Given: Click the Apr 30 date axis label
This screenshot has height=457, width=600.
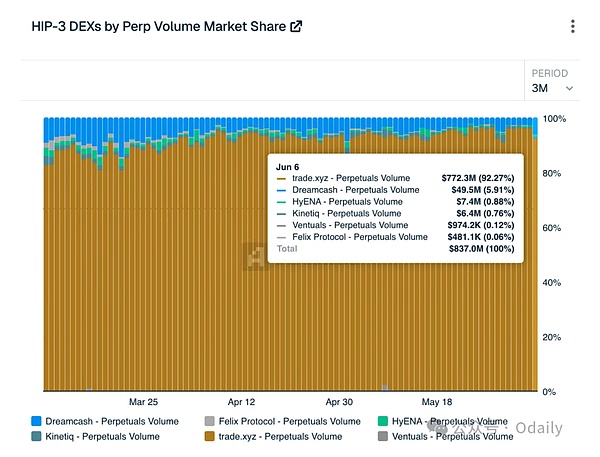Looking at the screenshot, I should [339, 402].
